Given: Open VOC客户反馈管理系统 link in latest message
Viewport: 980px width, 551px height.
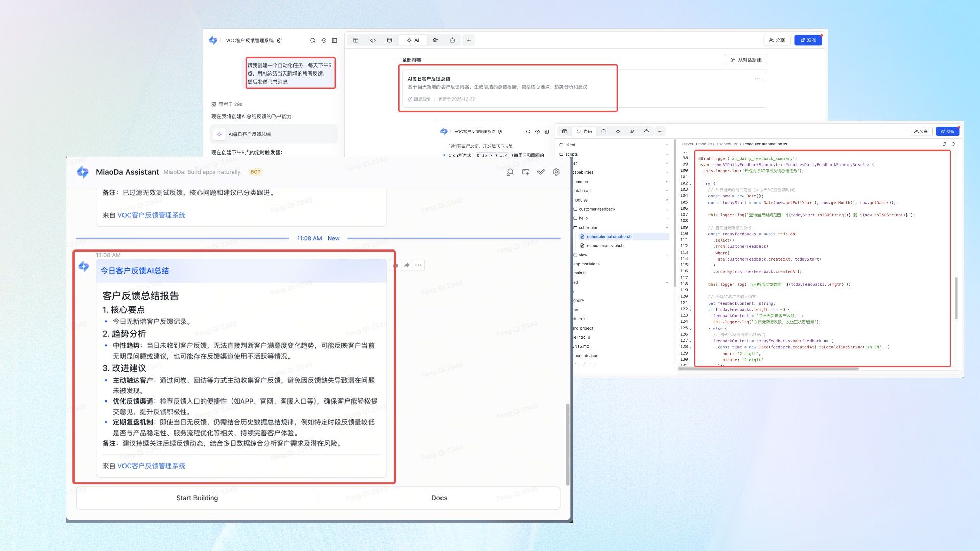Looking at the screenshot, I should (151, 466).
